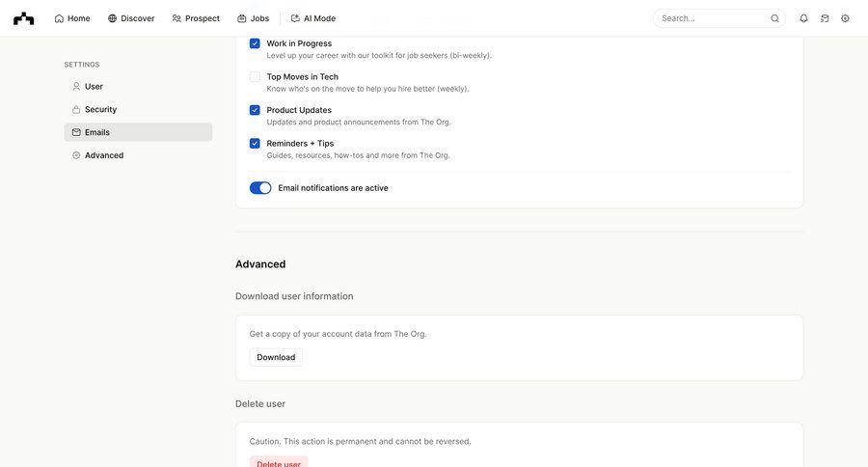Screen dimensions: 868x467
Task: Click 'Email notifications are active' label
Action: 334,188
